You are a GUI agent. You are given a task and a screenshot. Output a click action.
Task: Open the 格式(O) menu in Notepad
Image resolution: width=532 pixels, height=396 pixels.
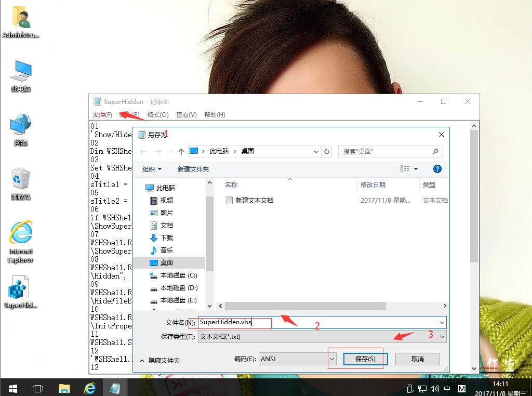click(157, 114)
